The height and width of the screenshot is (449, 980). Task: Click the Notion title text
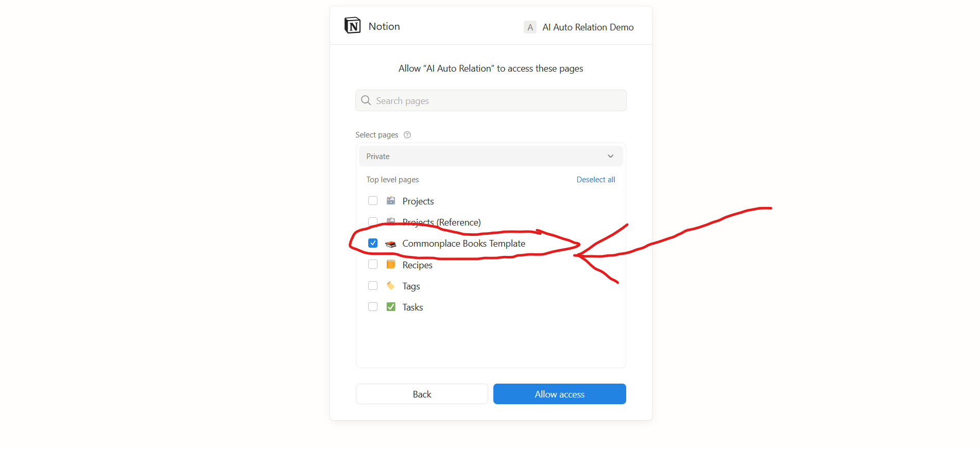384,26
